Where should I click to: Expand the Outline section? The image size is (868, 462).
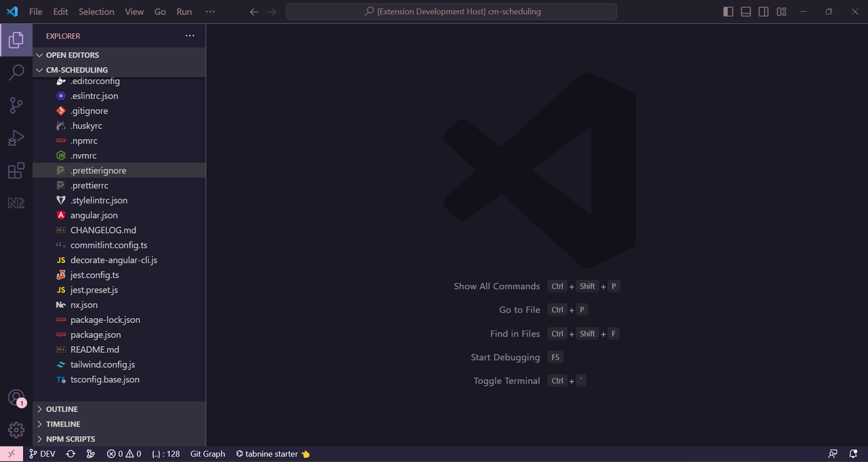(119, 409)
